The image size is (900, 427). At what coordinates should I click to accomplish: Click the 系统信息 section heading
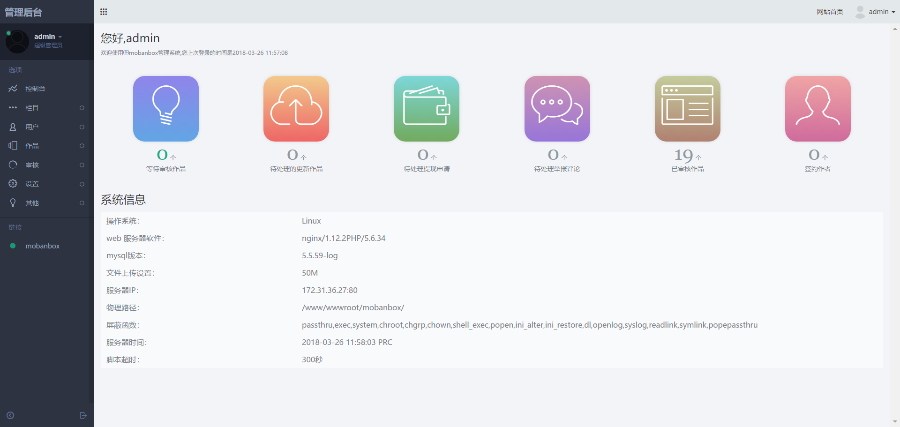point(123,200)
